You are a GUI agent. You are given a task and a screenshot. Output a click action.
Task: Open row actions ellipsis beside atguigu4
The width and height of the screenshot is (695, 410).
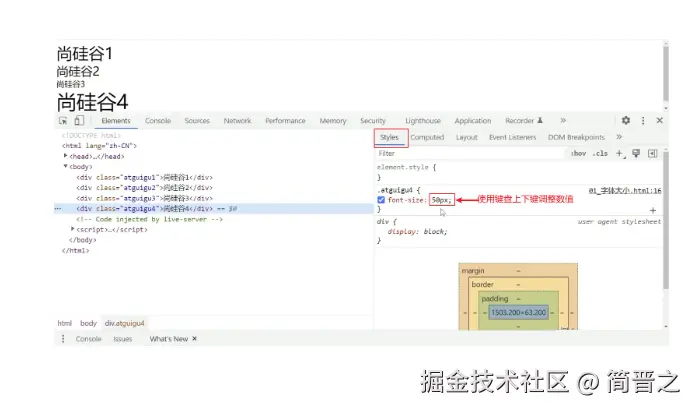click(x=58, y=208)
